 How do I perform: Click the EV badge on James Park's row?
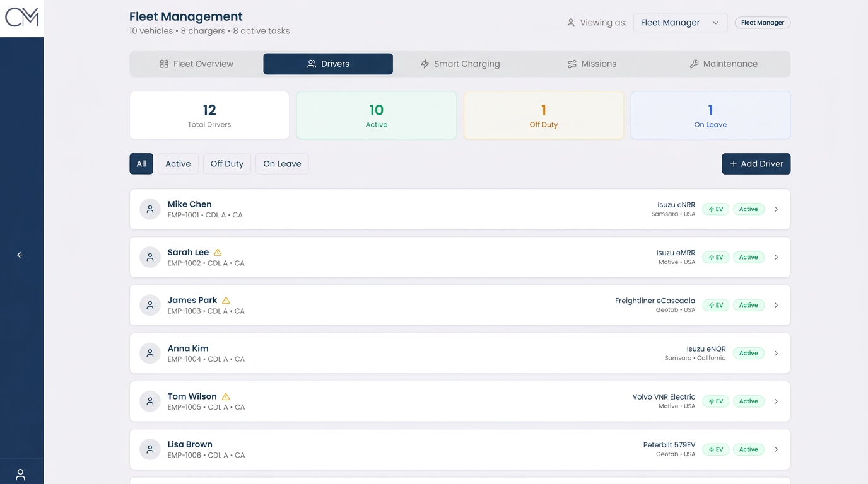716,305
